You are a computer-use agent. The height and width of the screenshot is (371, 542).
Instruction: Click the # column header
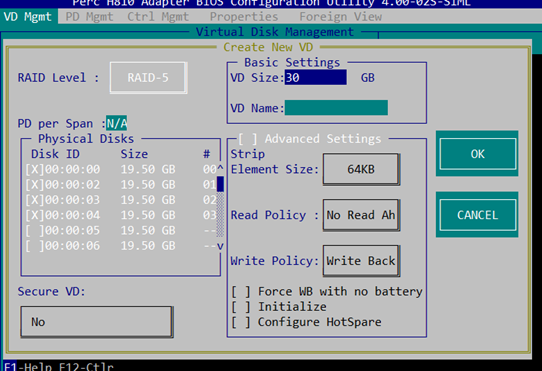coord(206,154)
